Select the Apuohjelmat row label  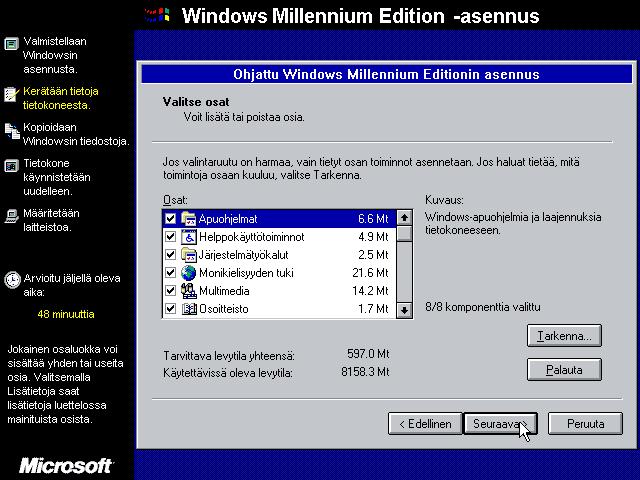click(x=228, y=219)
